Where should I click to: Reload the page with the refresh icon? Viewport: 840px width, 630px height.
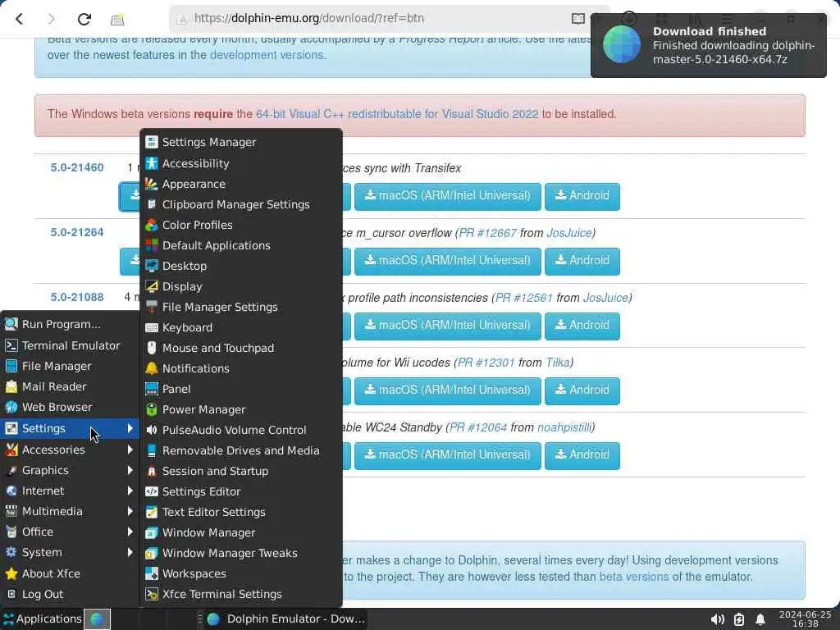84,20
